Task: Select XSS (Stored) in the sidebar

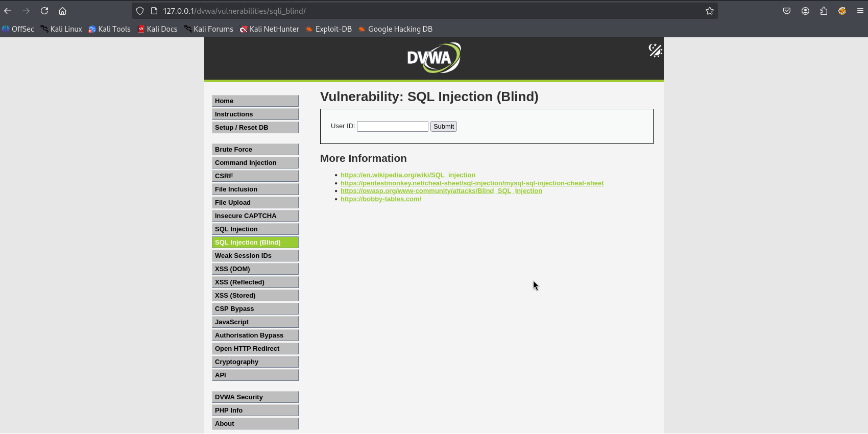Action: pyautogui.click(x=255, y=296)
